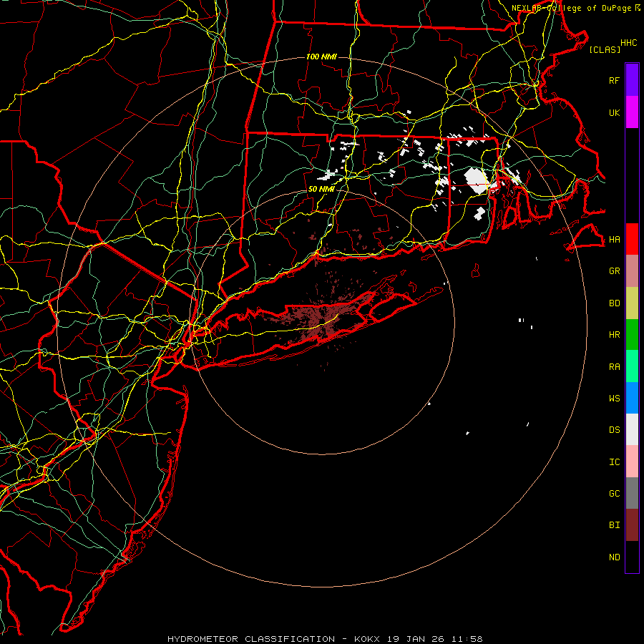Click the "IC" legend label

pyautogui.click(x=614, y=462)
